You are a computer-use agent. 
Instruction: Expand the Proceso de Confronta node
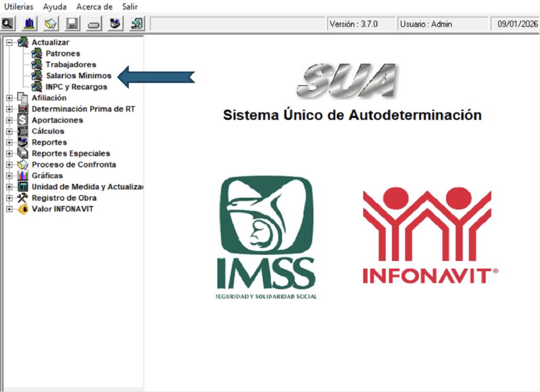coord(9,164)
